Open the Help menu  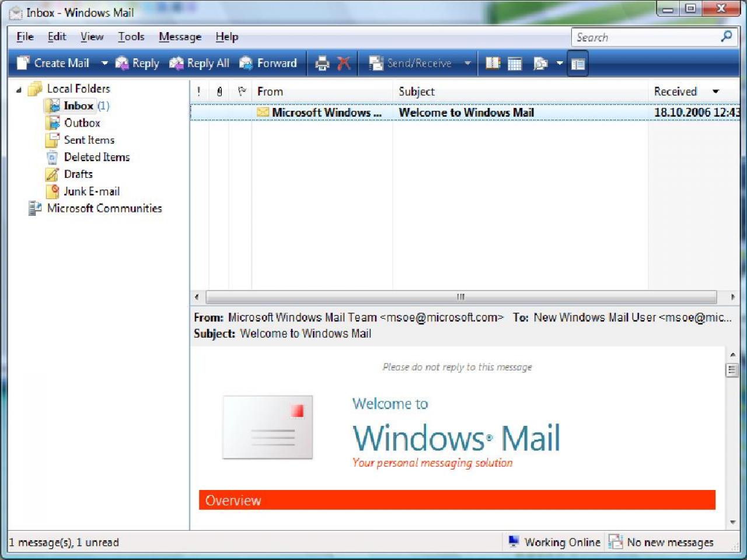(x=227, y=37)
